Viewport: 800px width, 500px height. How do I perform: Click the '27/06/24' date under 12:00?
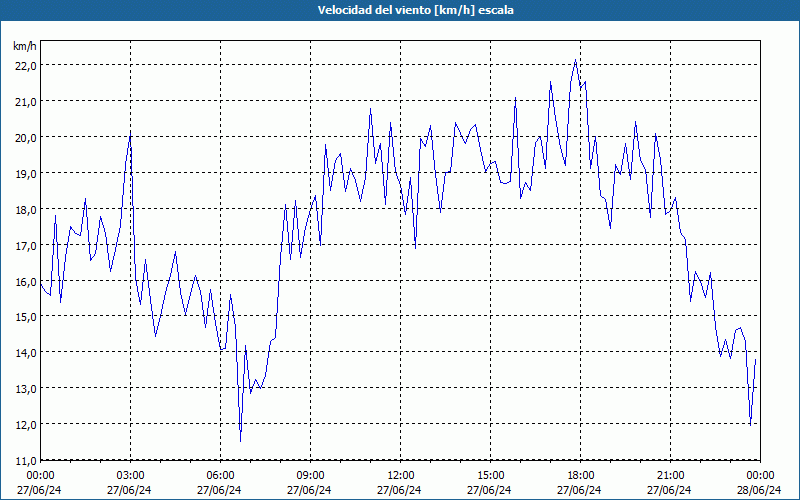(399, 490)
